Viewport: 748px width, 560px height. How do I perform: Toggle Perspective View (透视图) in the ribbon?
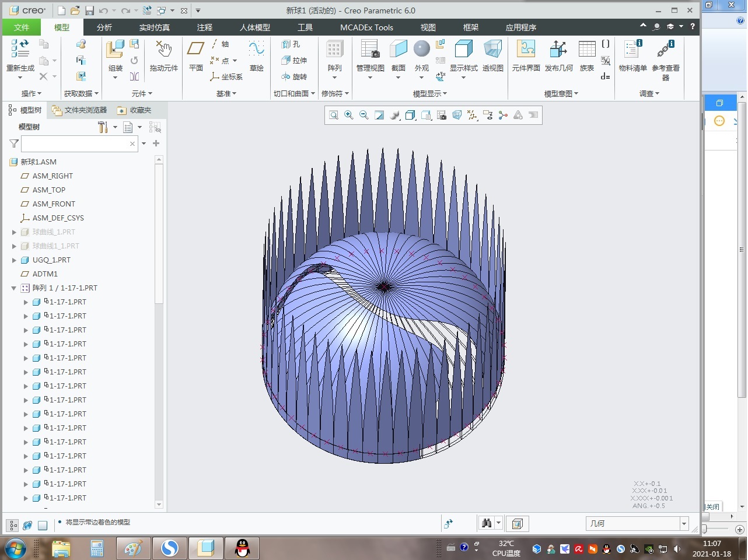coord(493,50)
